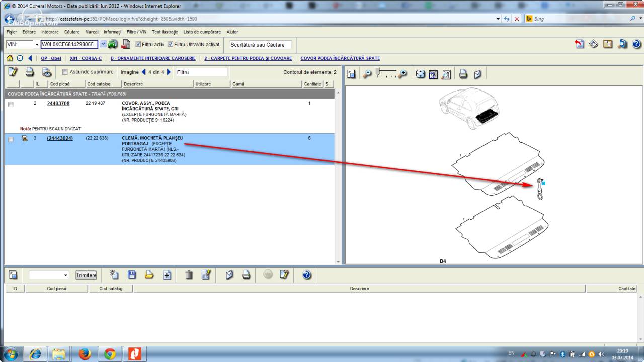
Task: Open the Marcaj menu
Action: click(x=92, y=32)
